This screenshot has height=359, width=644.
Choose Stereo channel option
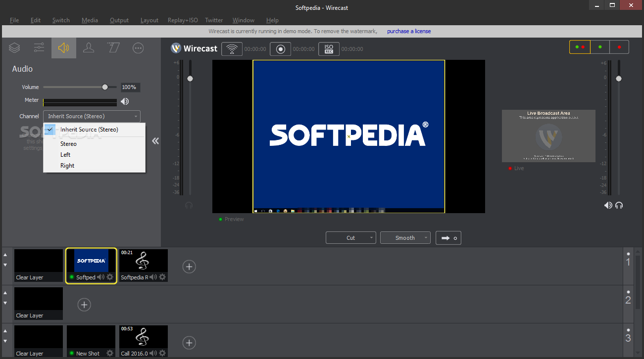pyautogui.click(x=95, y=144)
